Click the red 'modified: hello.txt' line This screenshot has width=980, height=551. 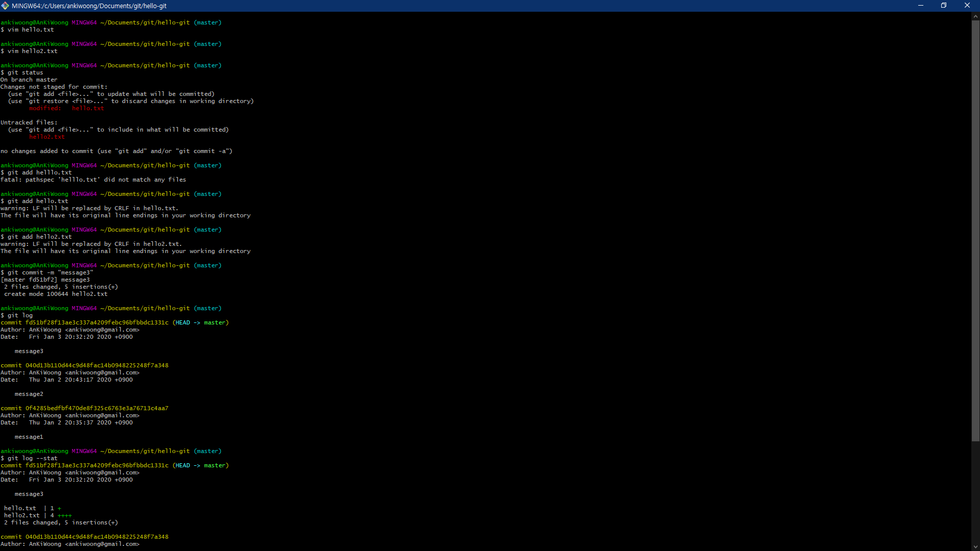pos(66,108)
